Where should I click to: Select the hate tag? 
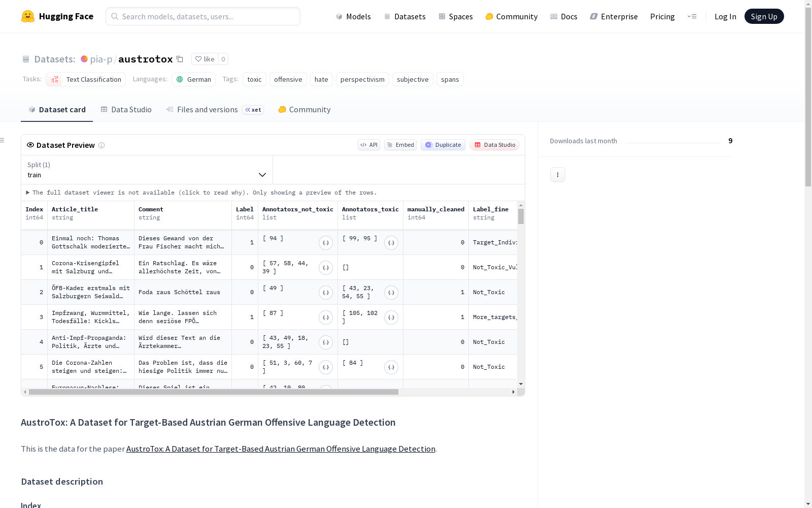coord(321,79)
